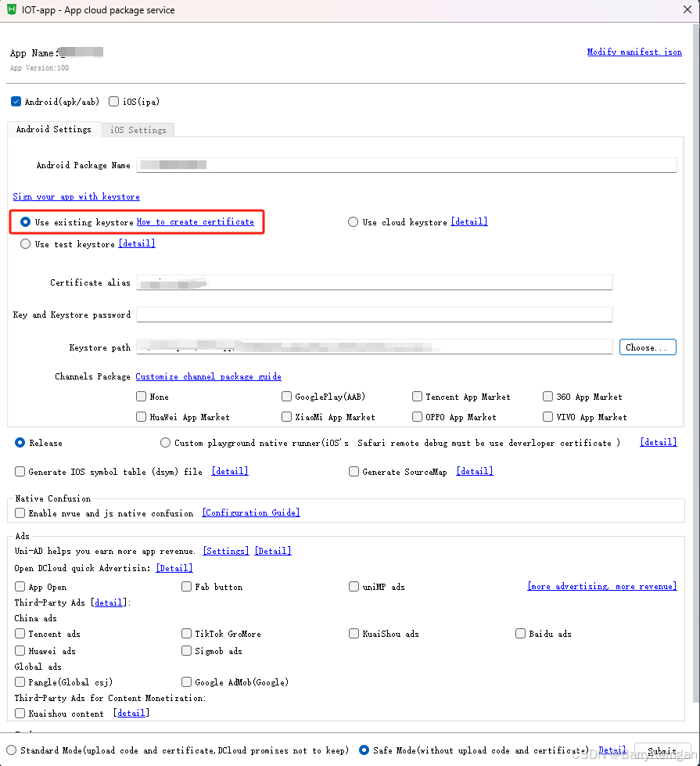Enable Google AdMob(Google) ads
The height and width of the screenshot is (766, 700).
(186, 681)
